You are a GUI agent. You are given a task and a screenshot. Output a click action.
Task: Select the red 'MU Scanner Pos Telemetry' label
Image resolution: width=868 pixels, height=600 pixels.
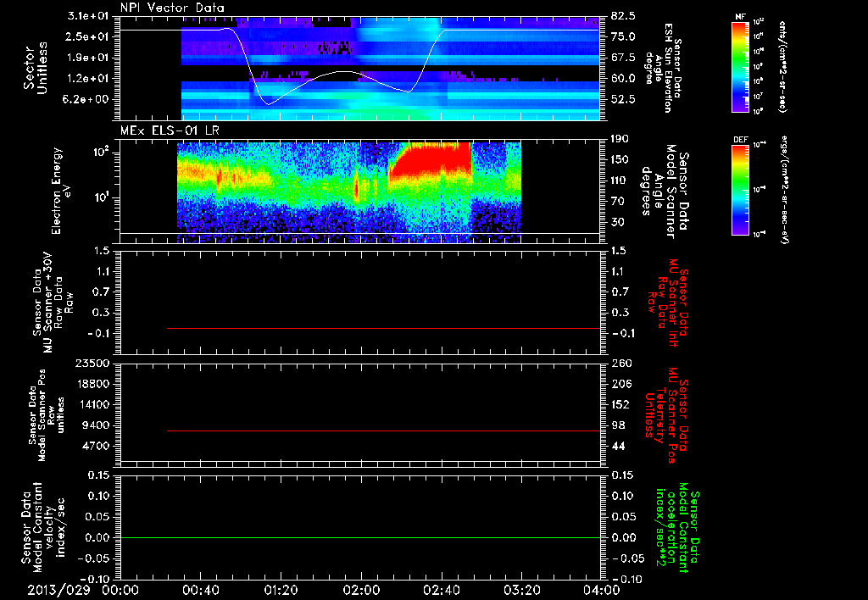666,415
